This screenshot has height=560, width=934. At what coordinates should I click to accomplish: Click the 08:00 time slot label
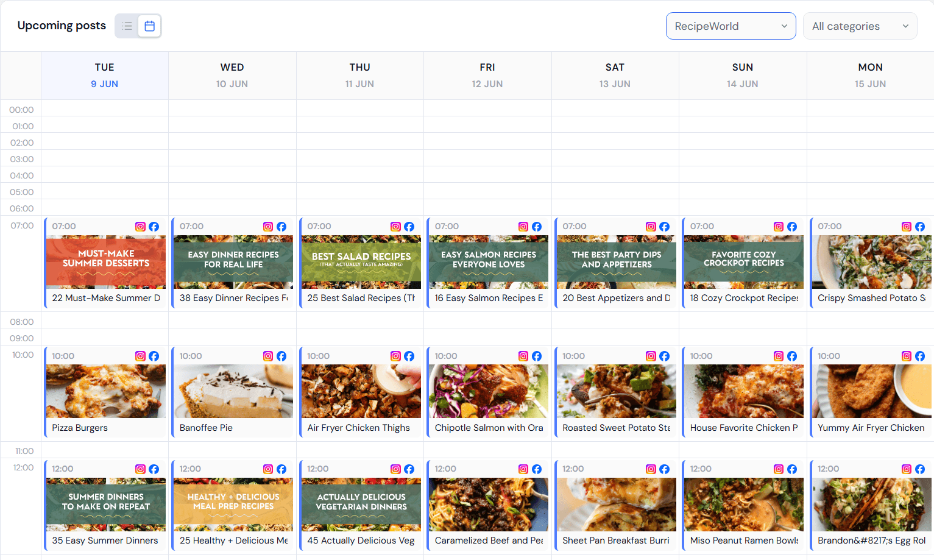click(22, 322)
